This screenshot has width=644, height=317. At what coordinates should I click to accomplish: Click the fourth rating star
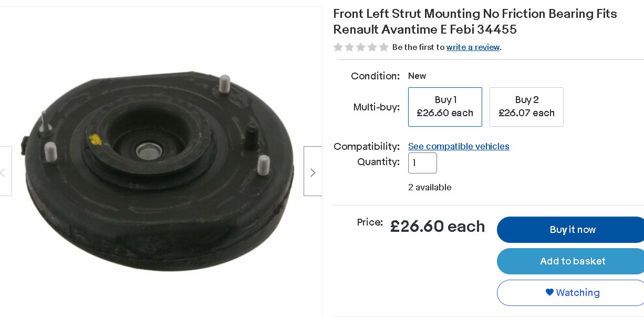click(x=372, y=47)
